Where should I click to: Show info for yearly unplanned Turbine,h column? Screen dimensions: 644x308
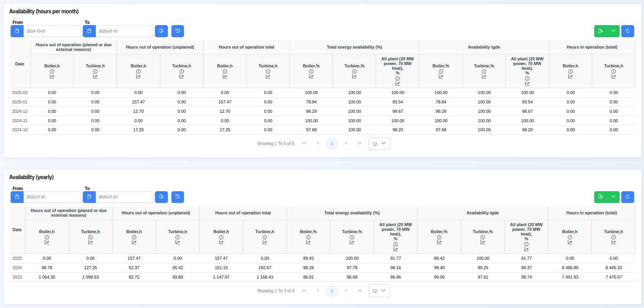tap(178, 237)
